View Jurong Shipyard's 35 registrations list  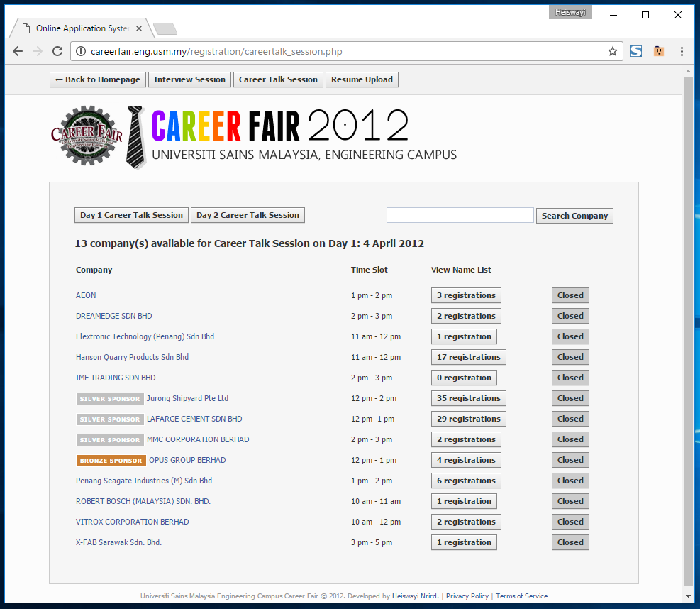click(x=469, y=398)
